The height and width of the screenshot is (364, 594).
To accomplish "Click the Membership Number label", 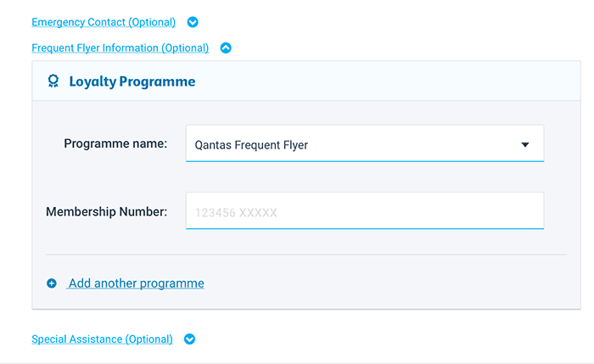I will pos(106,211).
